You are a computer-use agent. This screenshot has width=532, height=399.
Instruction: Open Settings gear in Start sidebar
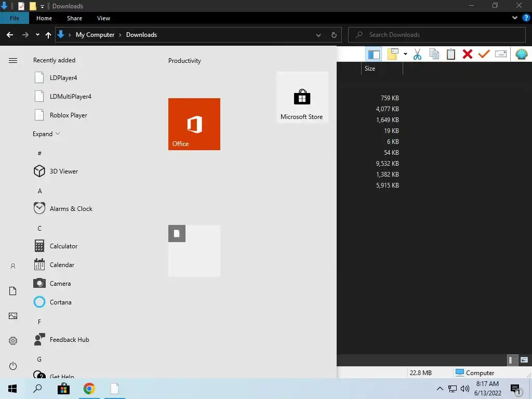pyautogui.click(x=13, y=341)
